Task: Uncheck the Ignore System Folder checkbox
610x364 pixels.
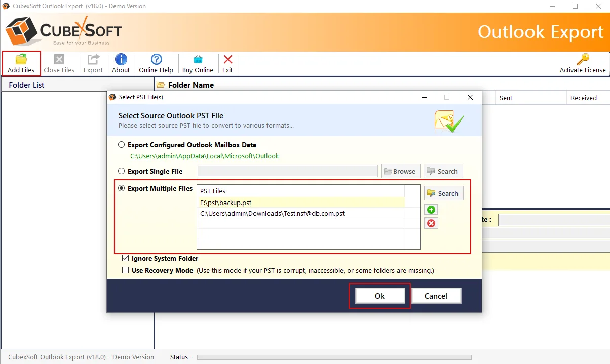Action: click(x=126, y=258)
